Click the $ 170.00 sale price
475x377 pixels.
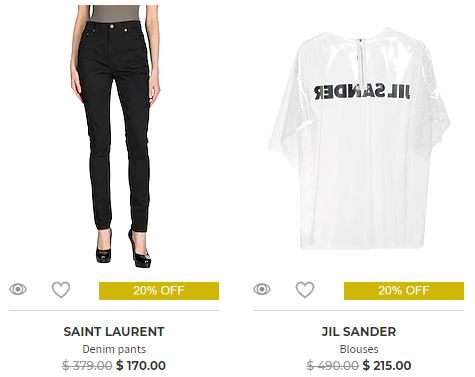pos(141,365)
